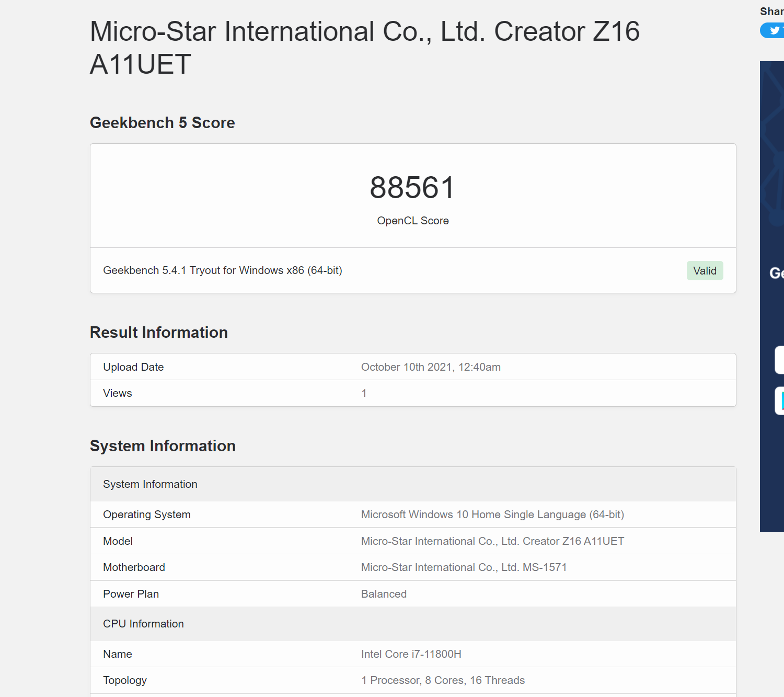Click the Twitter share button

(x=773, y=30)
